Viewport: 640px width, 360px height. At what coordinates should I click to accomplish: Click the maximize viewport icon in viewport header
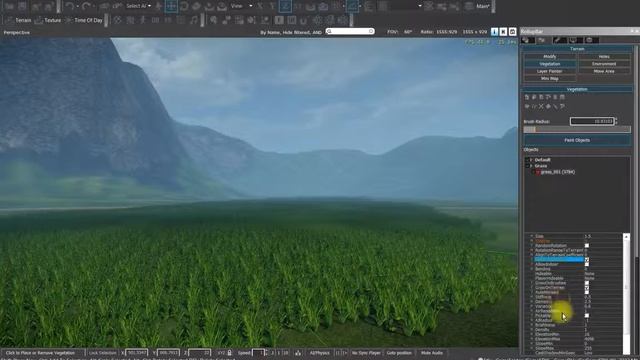coord(513,32)
